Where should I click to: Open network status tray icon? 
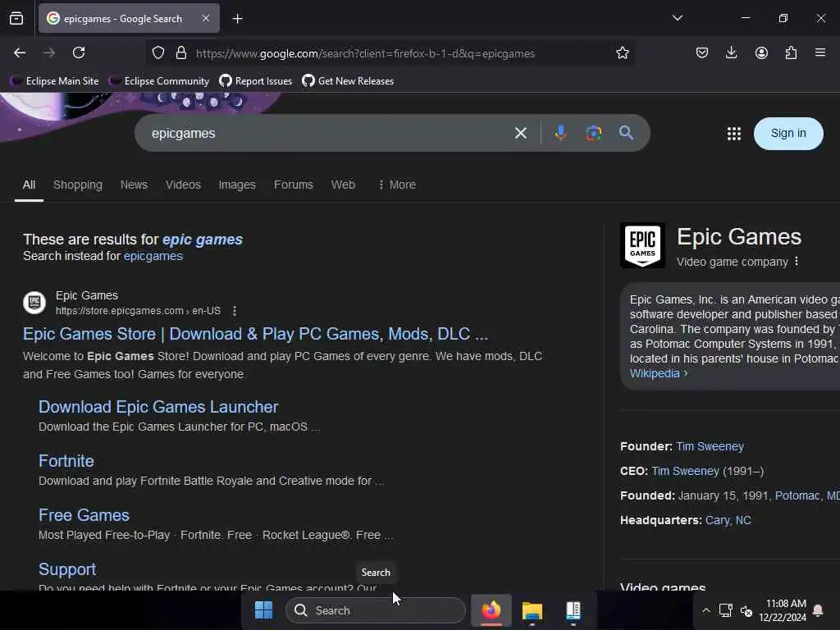tap(726, 610)
